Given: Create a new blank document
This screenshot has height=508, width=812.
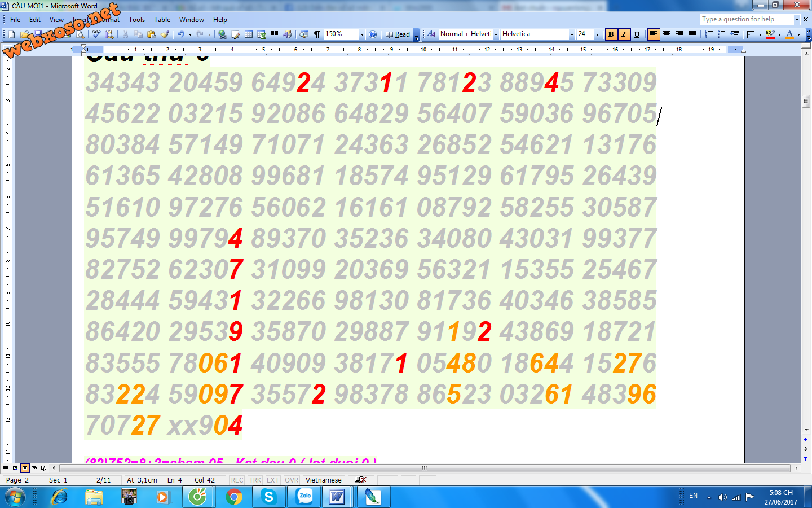Looking at the screenshot, I should click(x=11, y=34).
